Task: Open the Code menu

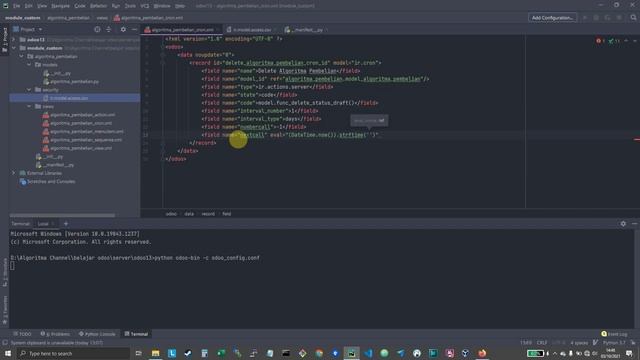Action: (80, 6)
